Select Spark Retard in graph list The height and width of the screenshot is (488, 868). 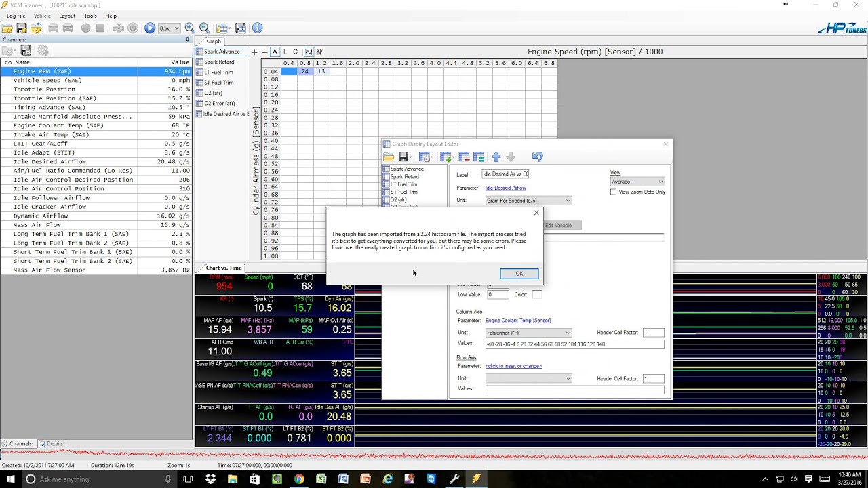click(x=219, y=62)
